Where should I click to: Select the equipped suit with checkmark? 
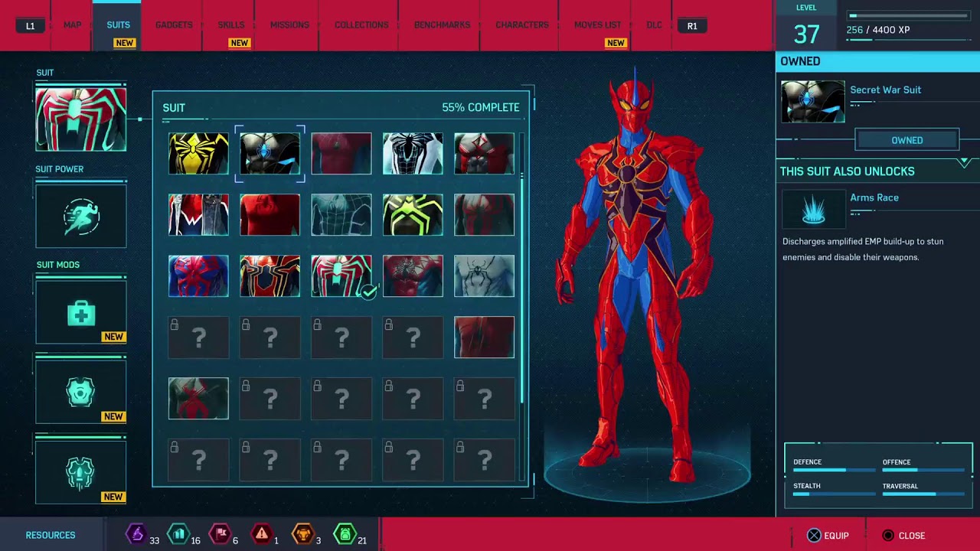341,275
